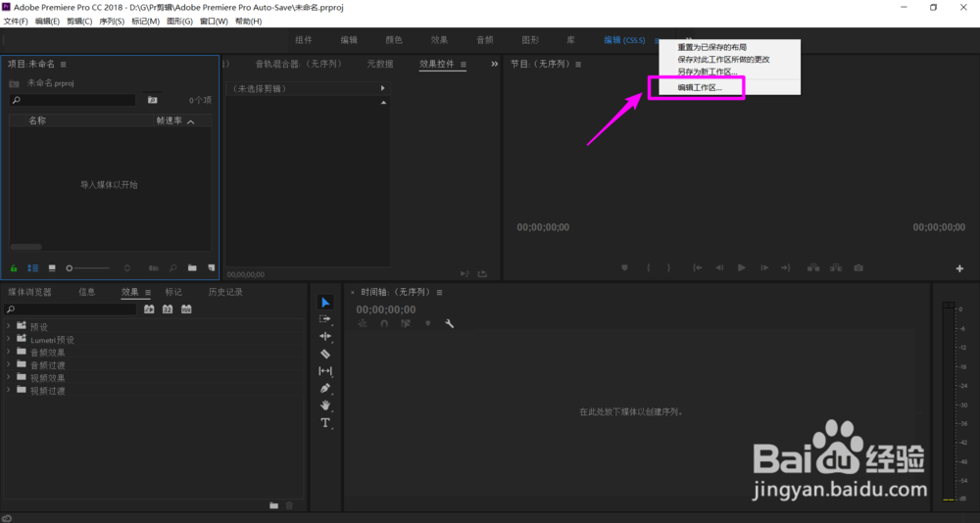This screenshot has height=523, width=980.
Task: Click the export icon in Effect Controls footer
Action: tap(482, 273)
